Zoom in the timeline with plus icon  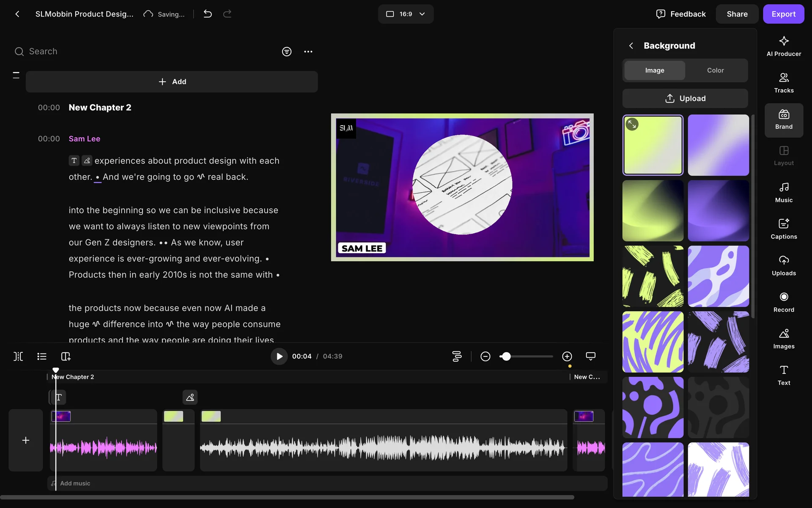click(x=567, y=356)
